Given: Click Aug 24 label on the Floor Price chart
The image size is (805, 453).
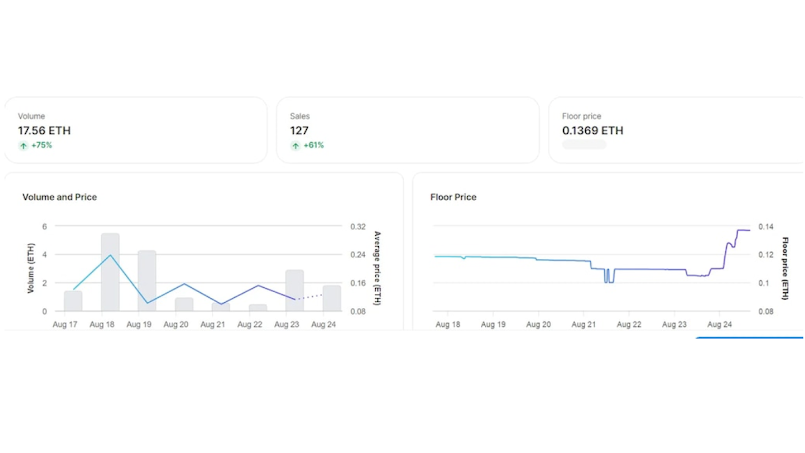Looking at the screenshot, I should 719,325.
